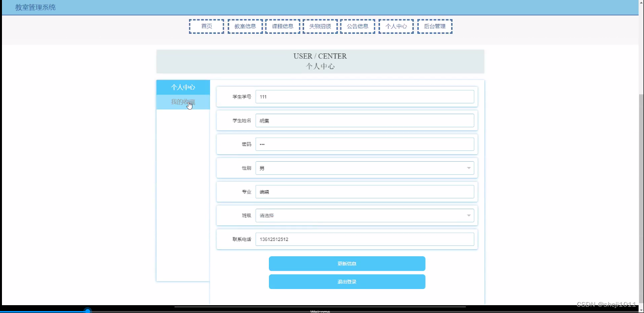Expand the 性别 gender dropdown
Screen dimensions: 644x313
click(x=364, y=168)
